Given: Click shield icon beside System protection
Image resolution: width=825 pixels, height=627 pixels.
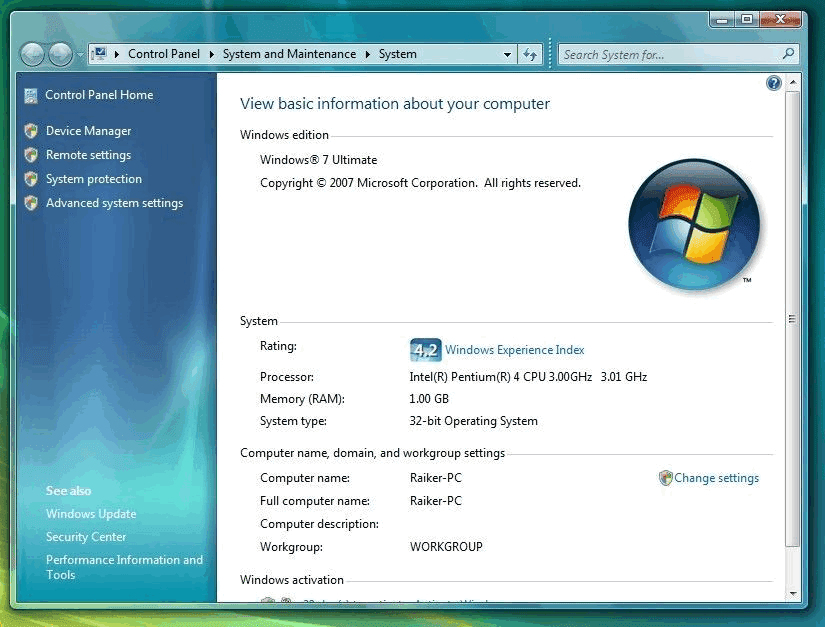Looking at the screenshot, I should 31,179.
